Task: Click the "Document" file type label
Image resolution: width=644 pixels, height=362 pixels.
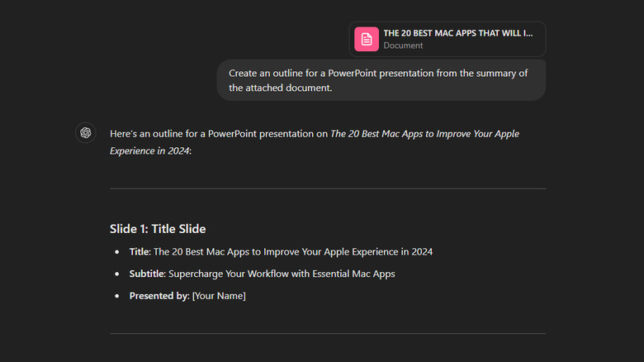Action: click(x=403, y=45)
